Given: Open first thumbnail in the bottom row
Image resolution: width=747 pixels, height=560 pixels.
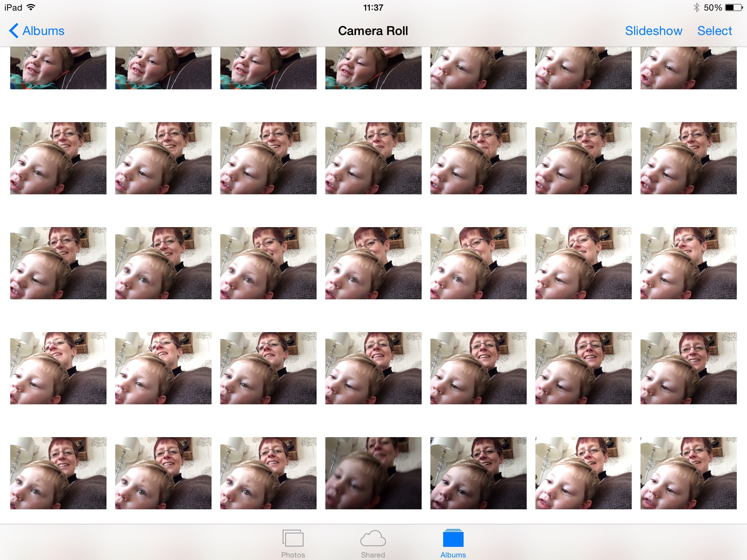Looking at the screenshot, I should [58, 473].
